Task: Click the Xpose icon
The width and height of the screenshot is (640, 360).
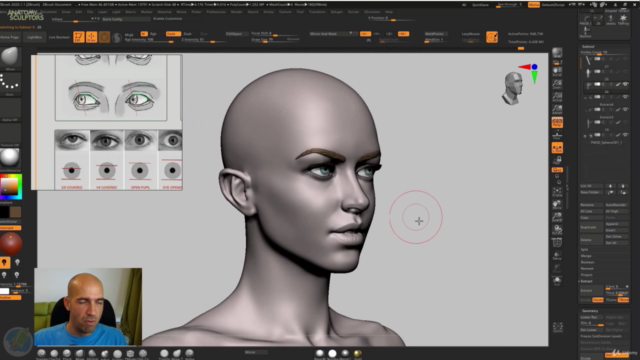Action: pyautogui.click(x=558, y=327)
